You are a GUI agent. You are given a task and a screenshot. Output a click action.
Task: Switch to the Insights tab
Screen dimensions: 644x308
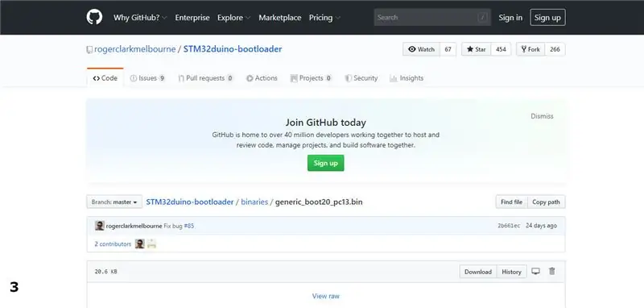pos(407,78)
